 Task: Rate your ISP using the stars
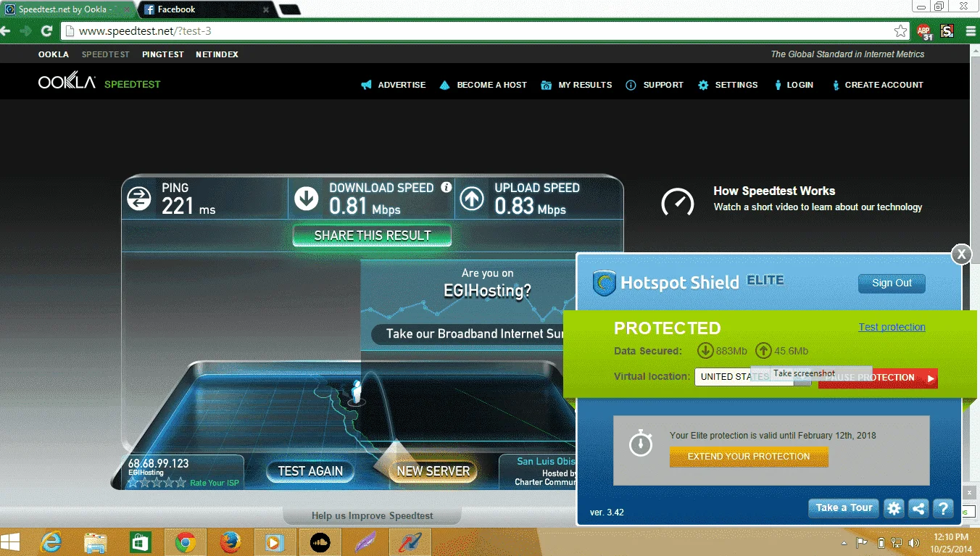(x=157, y=483)
